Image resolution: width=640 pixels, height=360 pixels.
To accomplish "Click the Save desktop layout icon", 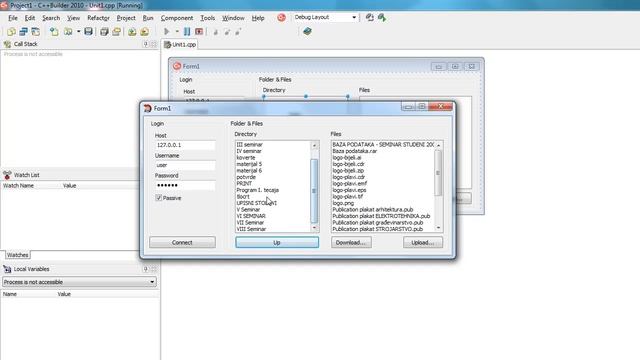I will coord(370,18).
